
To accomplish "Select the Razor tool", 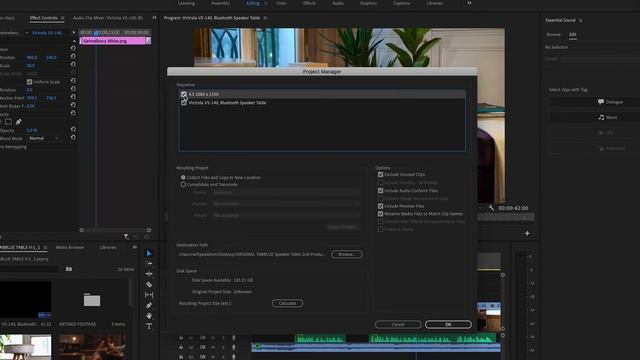I will pos(149,284).
